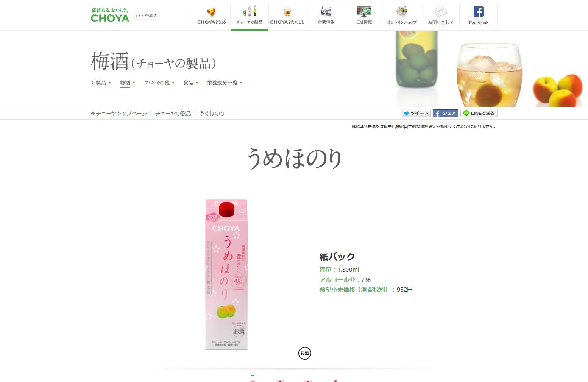Viewport: 588px width, 382px height.
Task: Click the Facebook シェア button
Action: [x=445, y=113]
